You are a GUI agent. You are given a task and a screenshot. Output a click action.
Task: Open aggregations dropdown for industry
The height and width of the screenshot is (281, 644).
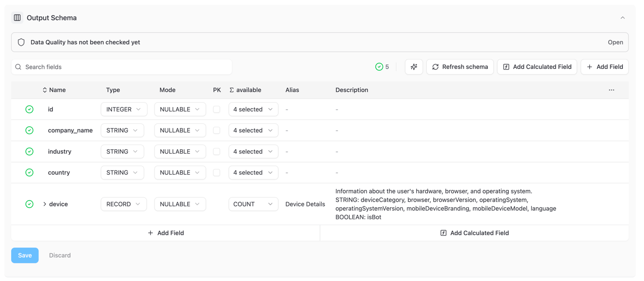click(x=253, y=152)
